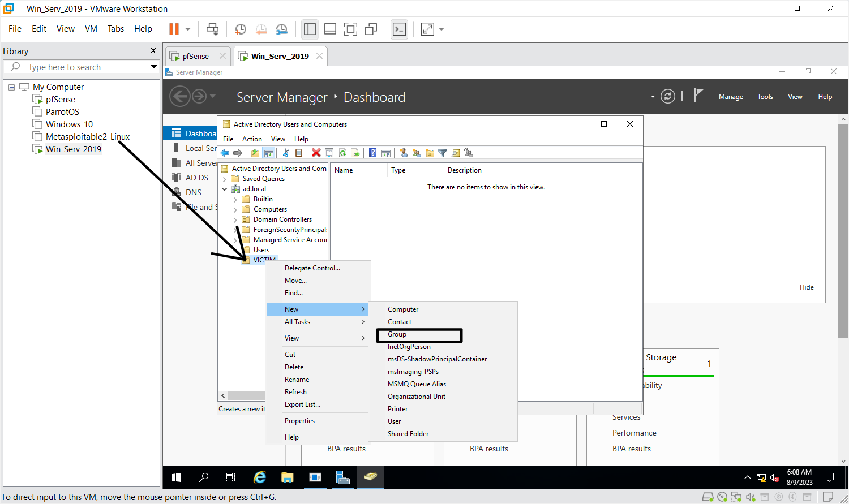
Task: Choose Group from the New submenu
Action: tap(419, 334)
